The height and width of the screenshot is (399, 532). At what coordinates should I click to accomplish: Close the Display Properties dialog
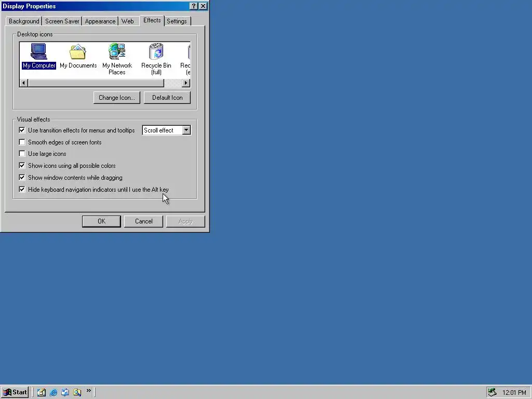click(203, 6)
